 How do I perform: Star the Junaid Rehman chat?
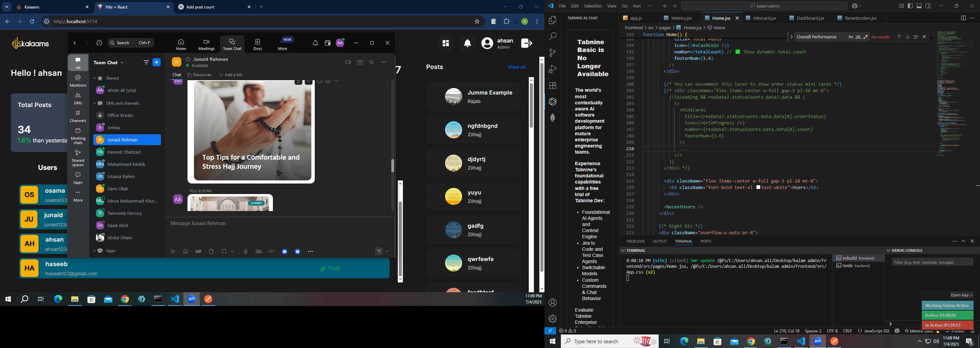pos(188,59)
